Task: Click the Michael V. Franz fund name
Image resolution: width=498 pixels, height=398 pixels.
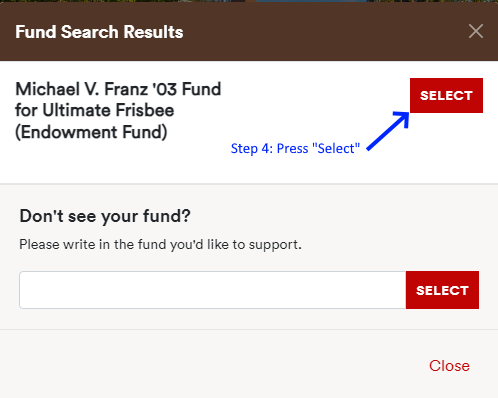Action: pyautogui.click(x=118, y=111)
